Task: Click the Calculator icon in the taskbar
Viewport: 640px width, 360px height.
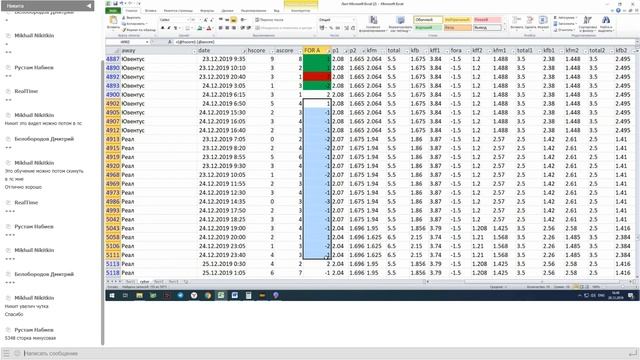Action: [248, 296]
